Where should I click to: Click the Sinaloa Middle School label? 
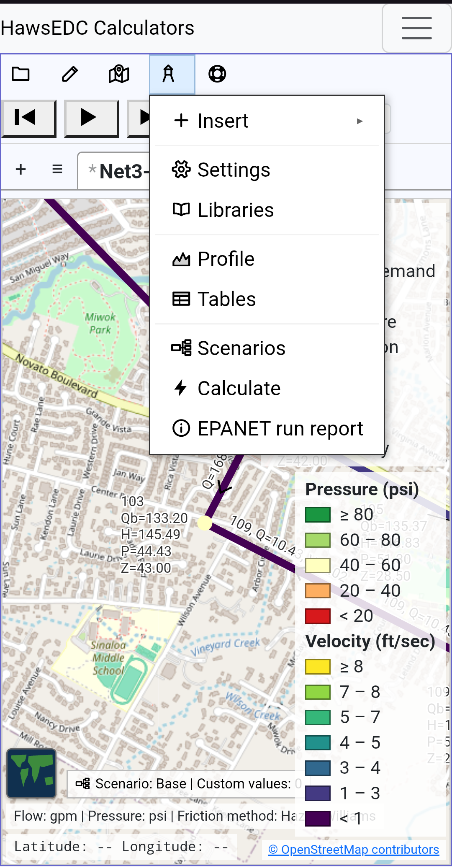coord(108,658)
